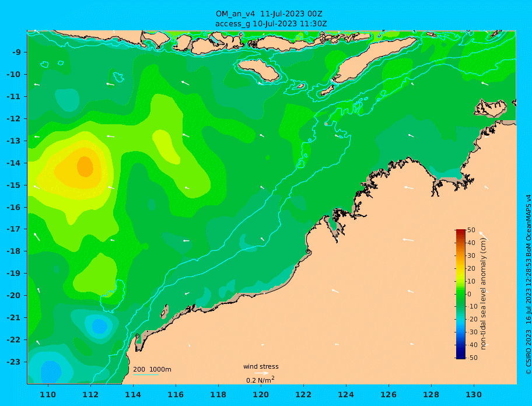Click longitude axis label 112

point(90,395)
